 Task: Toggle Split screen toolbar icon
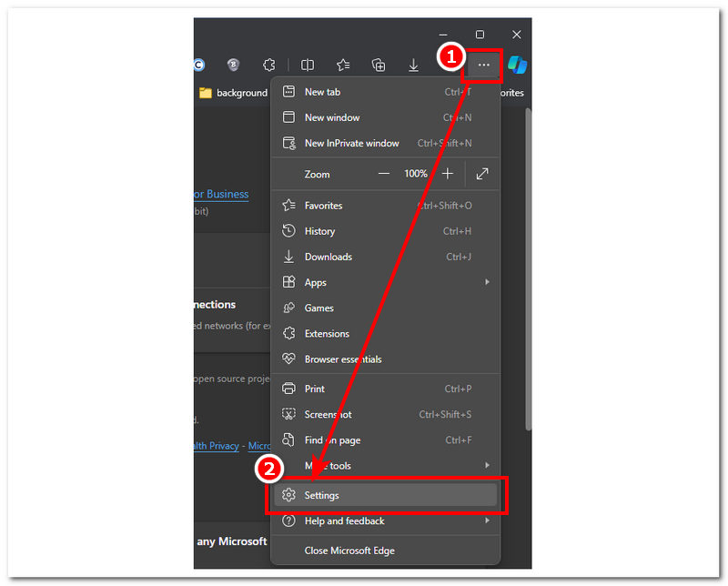coord(308,65)
